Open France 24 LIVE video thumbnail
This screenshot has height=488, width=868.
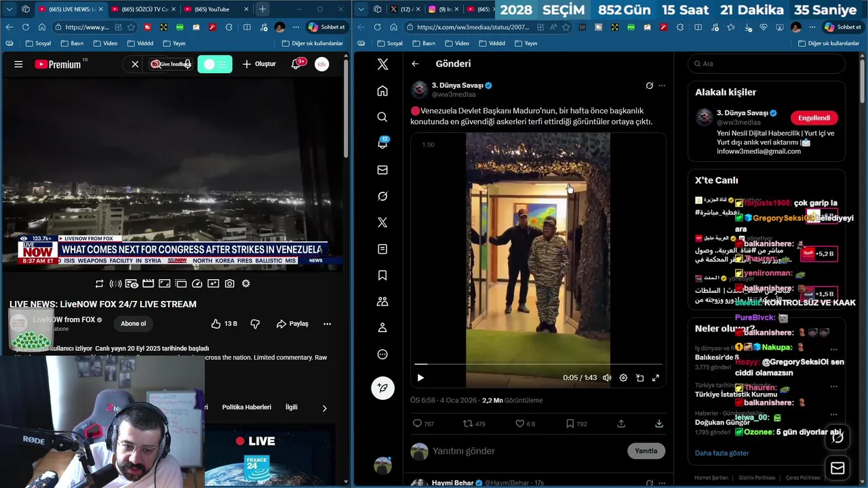270,454
